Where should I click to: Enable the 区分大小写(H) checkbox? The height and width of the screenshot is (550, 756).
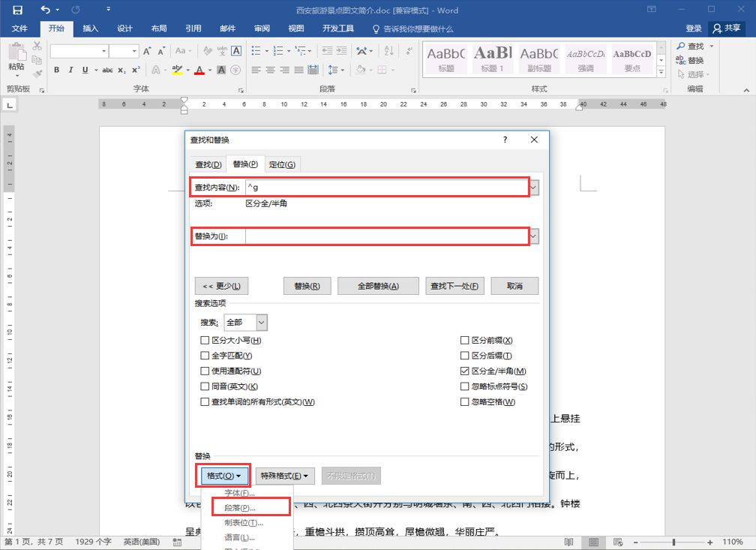[205, 340]
